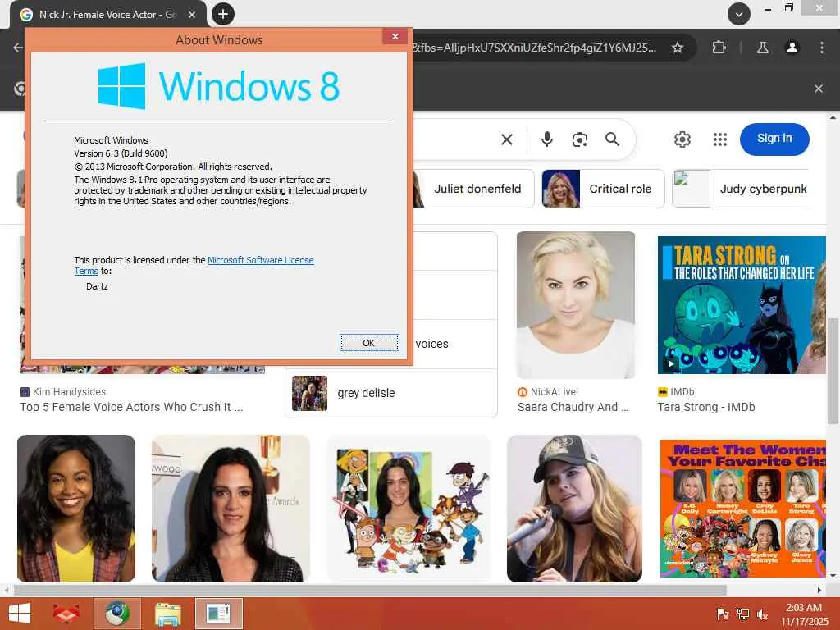This screenshot has width=840, height=630.
Task: Open Google quick settings gear
Action: [682, 139]
